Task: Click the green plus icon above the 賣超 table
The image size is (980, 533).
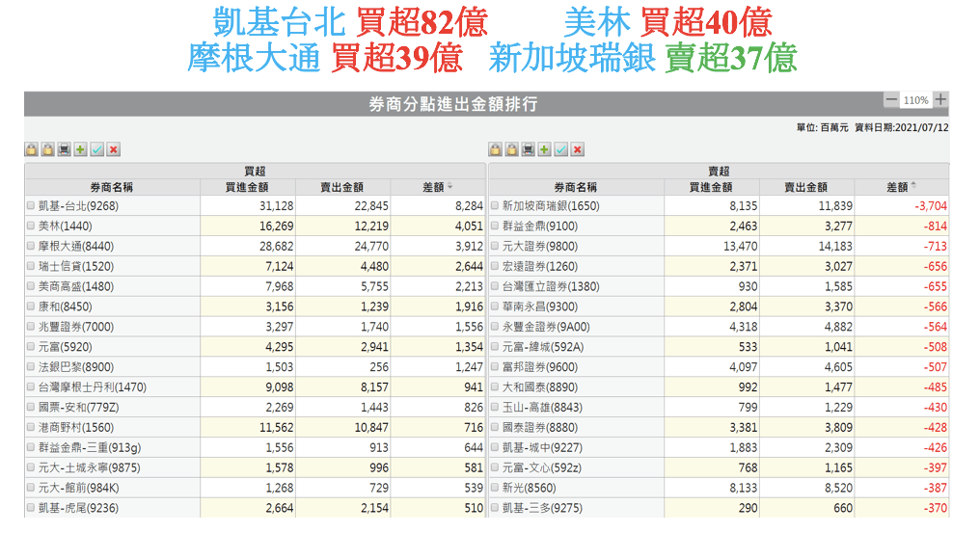Action: [544, 149]
